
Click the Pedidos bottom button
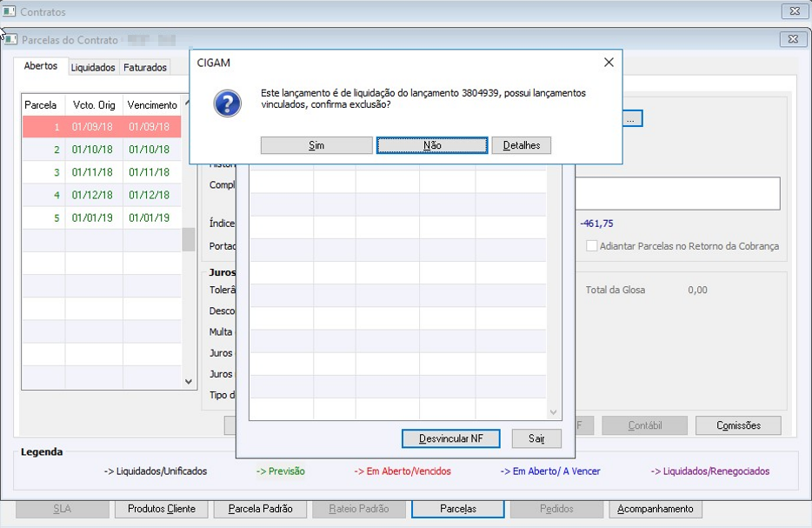coord(556,509)
